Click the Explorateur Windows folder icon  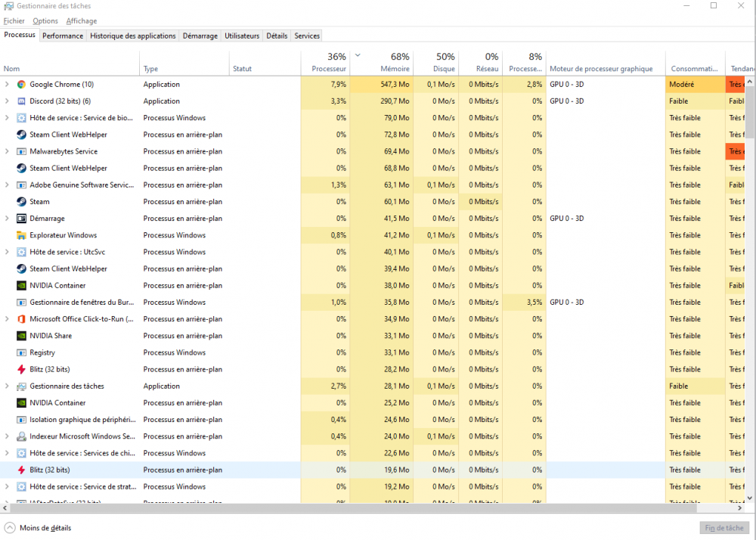pyautogui.click(x=21, y=235)
